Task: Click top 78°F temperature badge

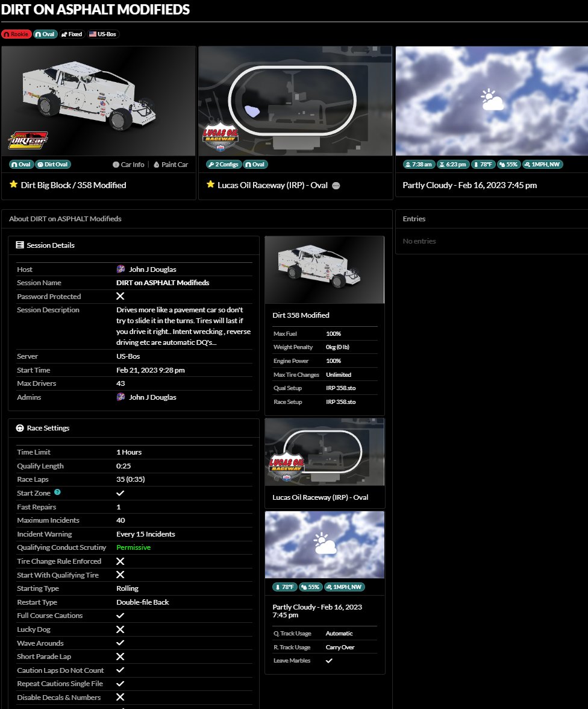Action: point(483,165)
